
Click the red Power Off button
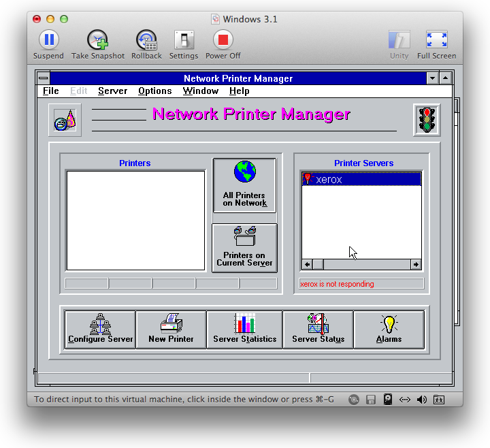tap(223, 40)
